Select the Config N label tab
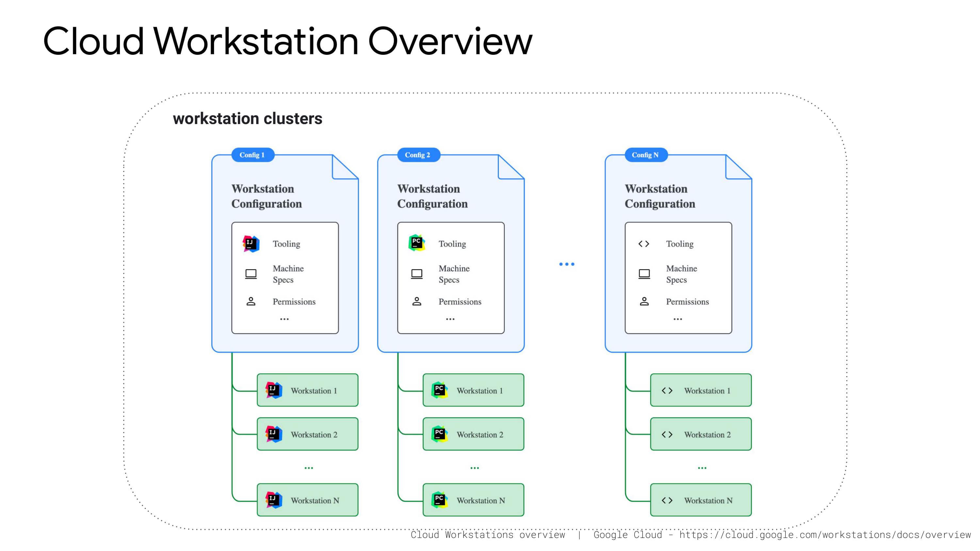This screenshot has width=980, height=551. [x=646, y=155]
